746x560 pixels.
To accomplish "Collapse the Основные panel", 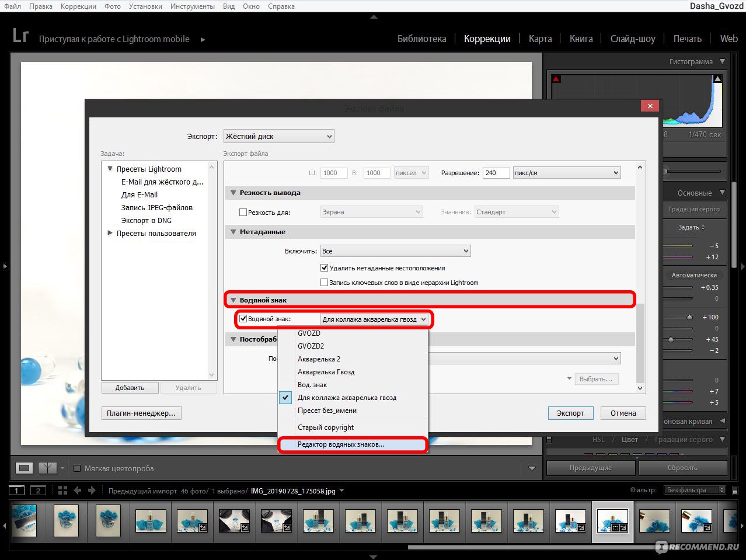I will pos(722,193).
